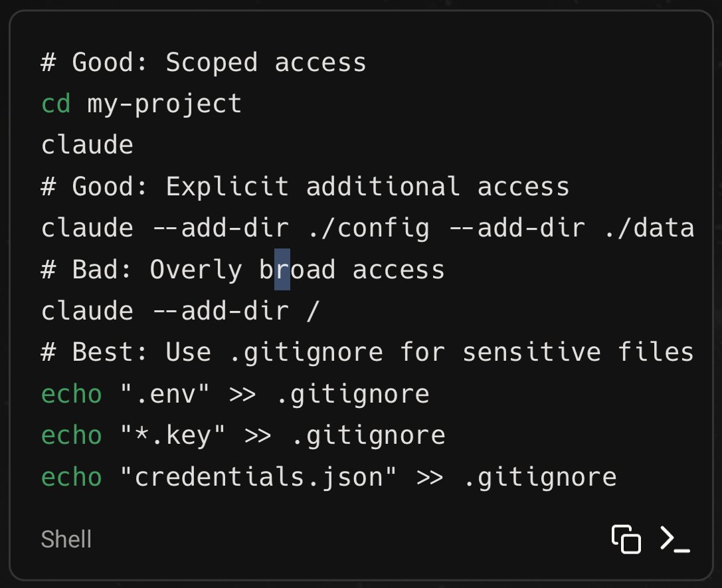Image resolution: width=722 pixels, height=588 pixels.
Task: Click the '# Best: Use .gitignore' comment
Action: coord(211,352)
